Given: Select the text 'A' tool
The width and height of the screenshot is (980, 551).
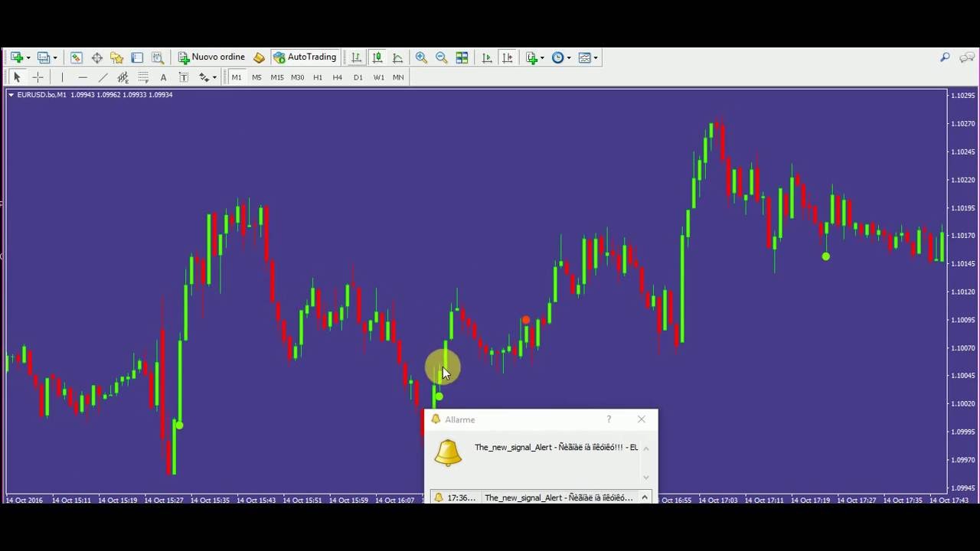Looking at the screenshot, I should [163, 77].
